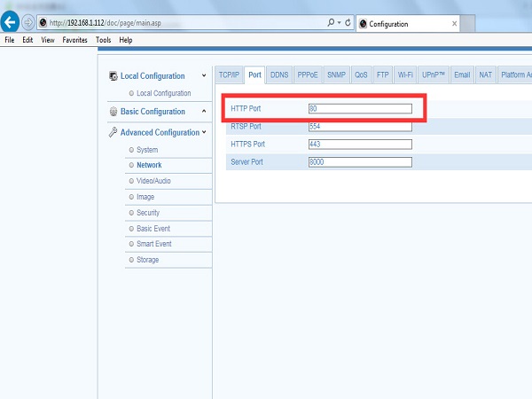The width and height of the screenshot is (532, 399).
Task: Switch to the SNMP tab
Action: click(336, 75)
